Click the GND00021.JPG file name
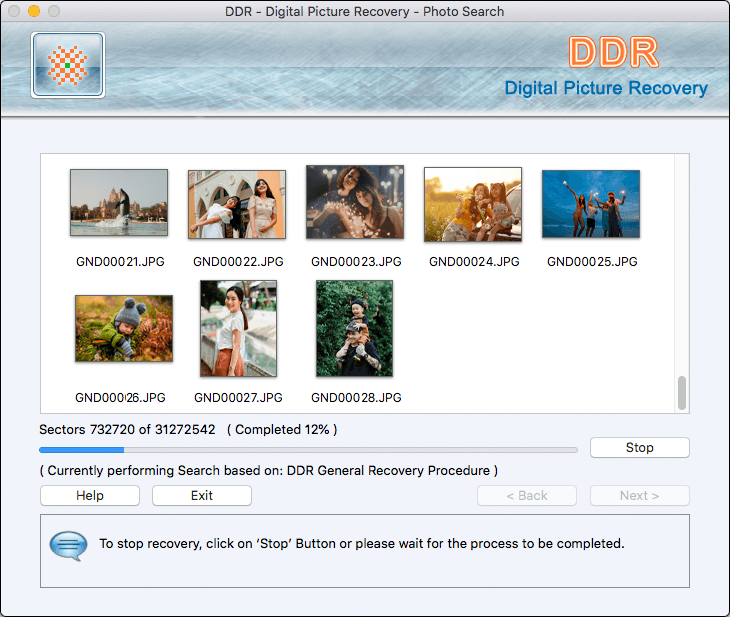 (x=120, y=262)
